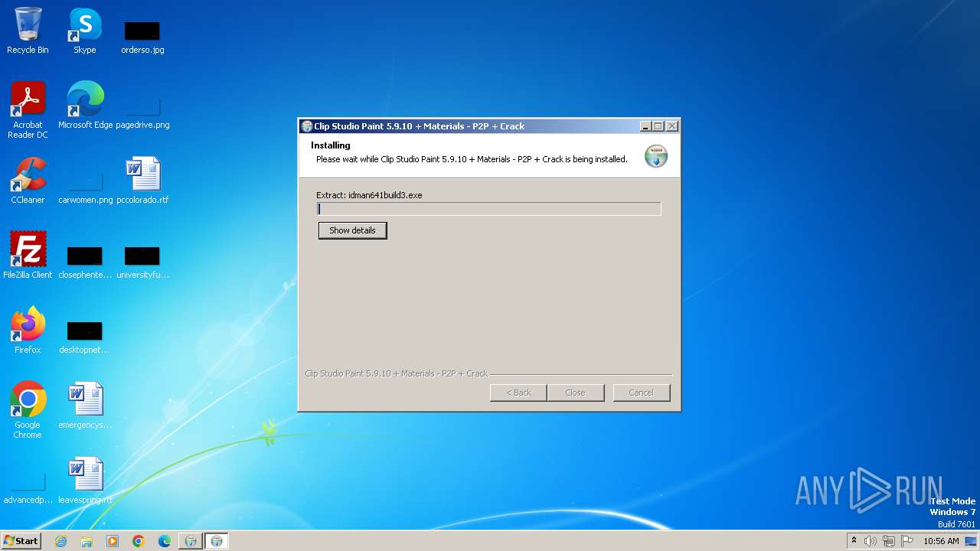Click the clock showing 10:56 AM

941,541
